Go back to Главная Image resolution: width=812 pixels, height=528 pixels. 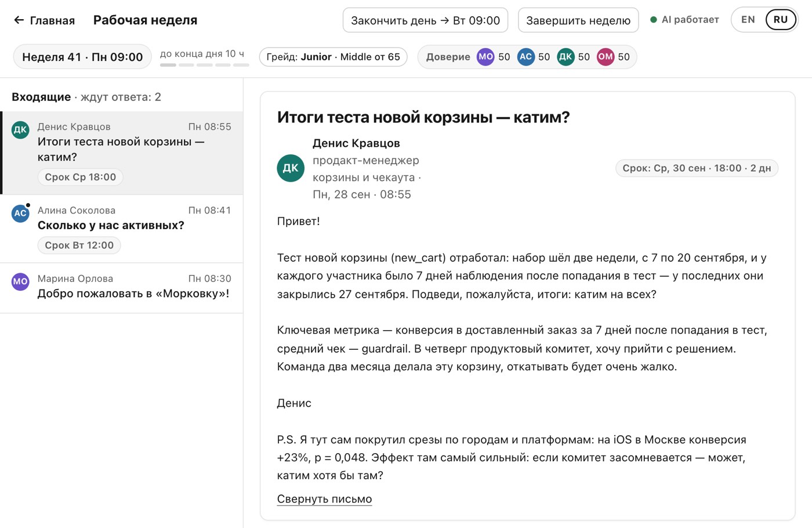(x=44, y=20)
